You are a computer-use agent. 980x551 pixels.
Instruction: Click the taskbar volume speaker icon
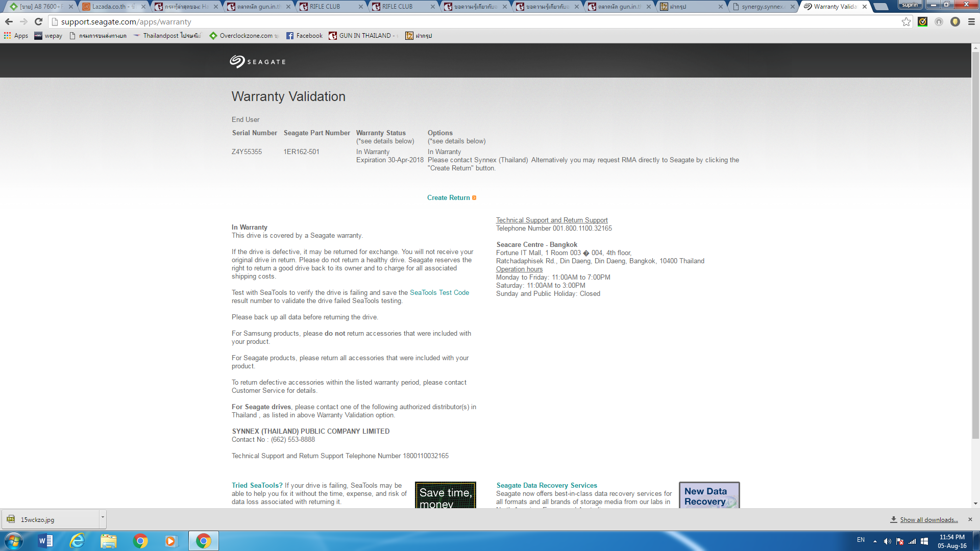[887, 541]
